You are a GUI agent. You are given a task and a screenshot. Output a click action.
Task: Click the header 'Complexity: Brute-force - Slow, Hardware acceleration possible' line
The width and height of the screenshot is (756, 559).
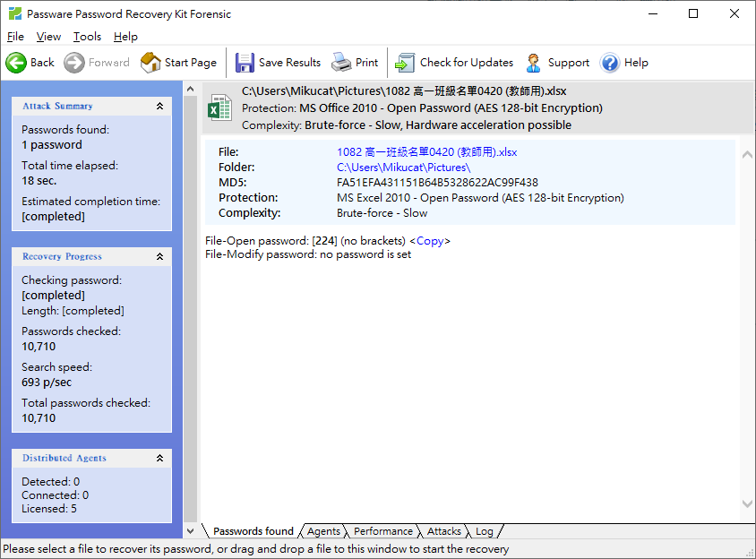[x=407, y=125]
